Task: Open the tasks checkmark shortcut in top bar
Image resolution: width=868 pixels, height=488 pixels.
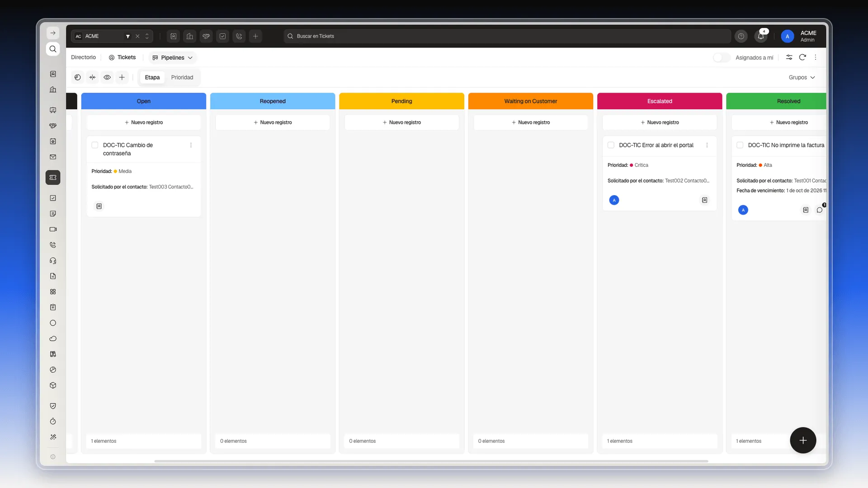Action: coord(223,36)
